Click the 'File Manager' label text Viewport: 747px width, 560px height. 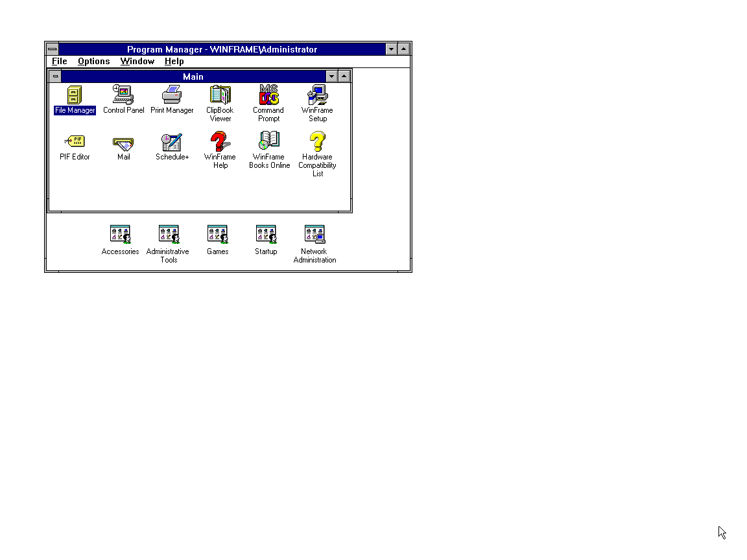[x=75, y=110]
